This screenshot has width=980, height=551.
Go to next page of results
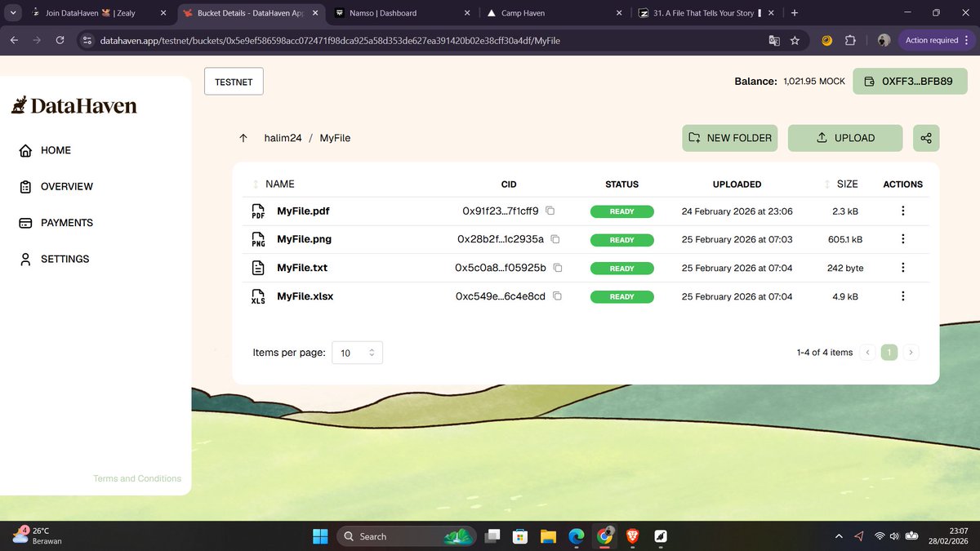(911, 353)
